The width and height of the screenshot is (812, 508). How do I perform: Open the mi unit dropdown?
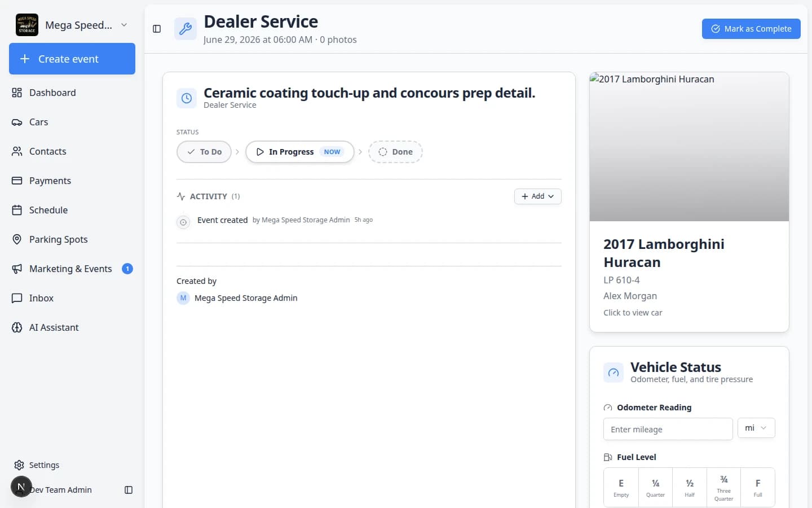coord(756,428)
